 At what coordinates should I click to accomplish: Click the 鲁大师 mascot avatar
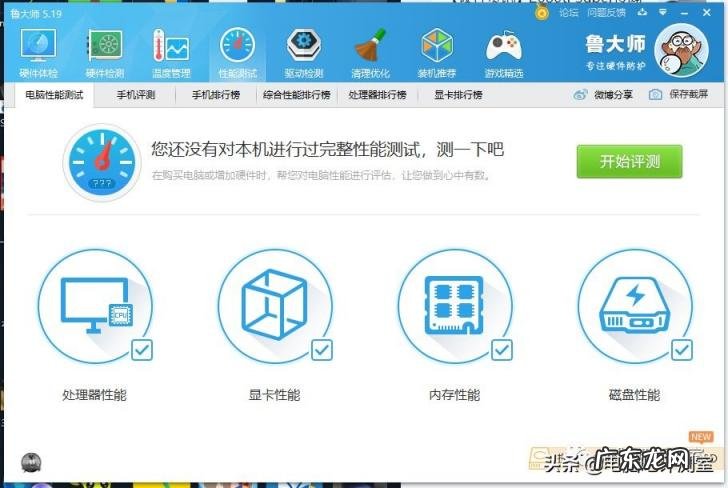(681, 50)
